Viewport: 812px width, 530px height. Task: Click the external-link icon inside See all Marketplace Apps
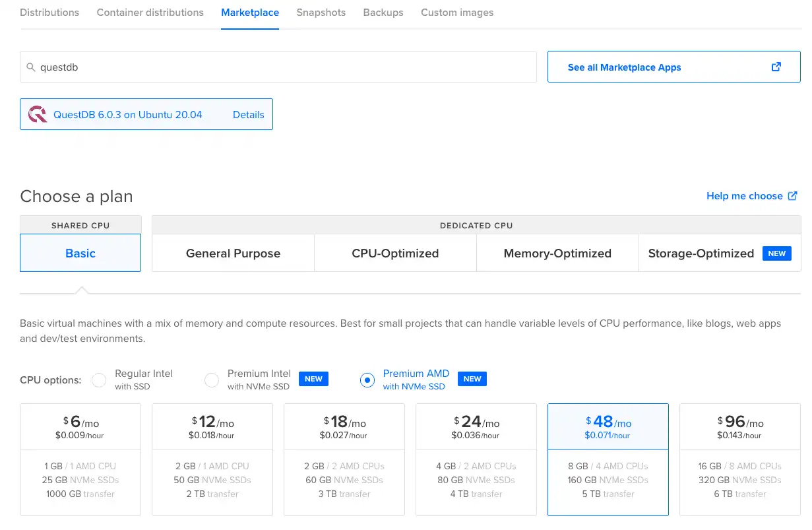(x=776, y=67)
